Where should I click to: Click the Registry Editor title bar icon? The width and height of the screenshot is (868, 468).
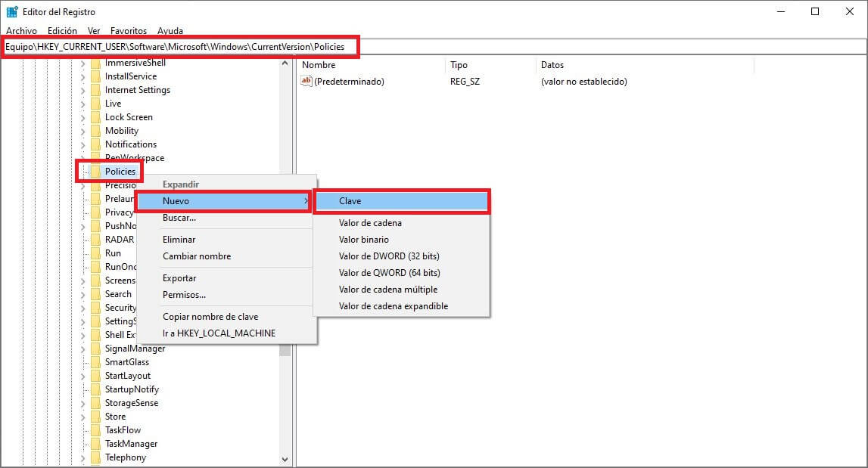click(11, 11)
